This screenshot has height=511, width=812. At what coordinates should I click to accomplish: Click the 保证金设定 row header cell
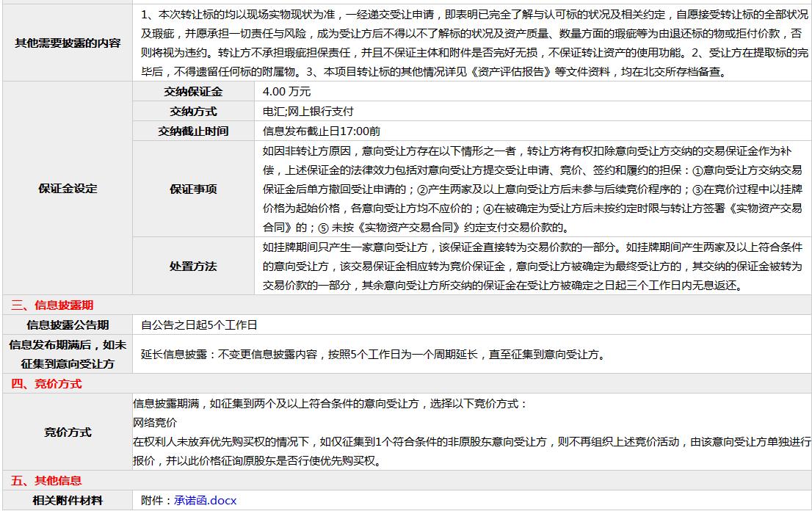pyautogui.click(x=68, y=189)
